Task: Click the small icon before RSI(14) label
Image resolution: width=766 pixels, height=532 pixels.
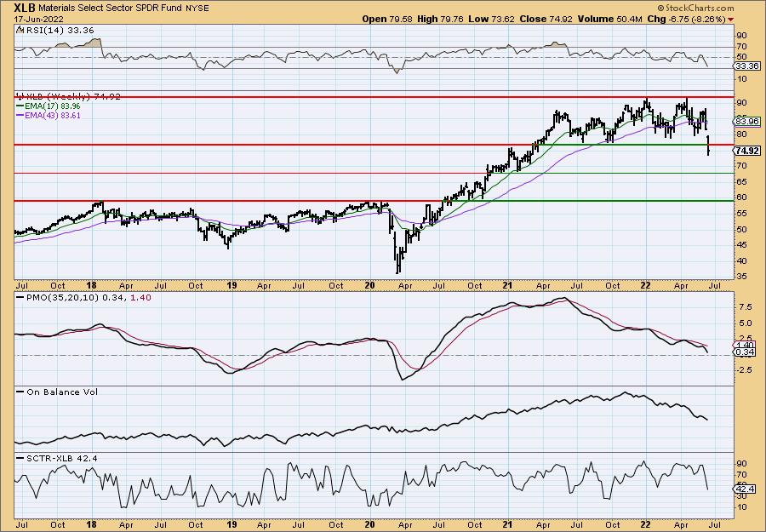Action: coord(20,30)
